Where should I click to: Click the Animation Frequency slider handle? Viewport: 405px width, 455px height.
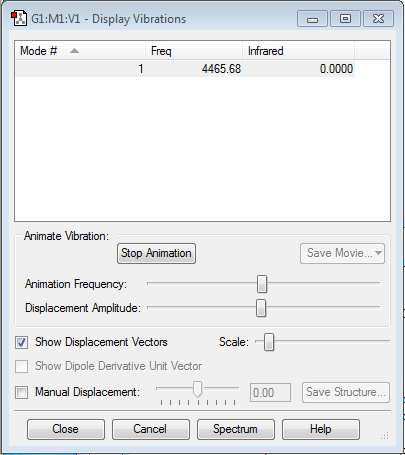click(x=262, y=284)
